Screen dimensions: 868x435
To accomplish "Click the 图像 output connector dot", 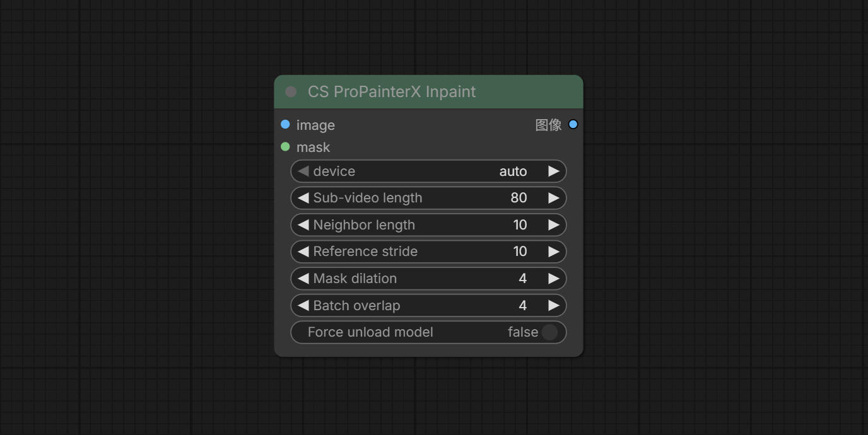I will tap(573, 124).
